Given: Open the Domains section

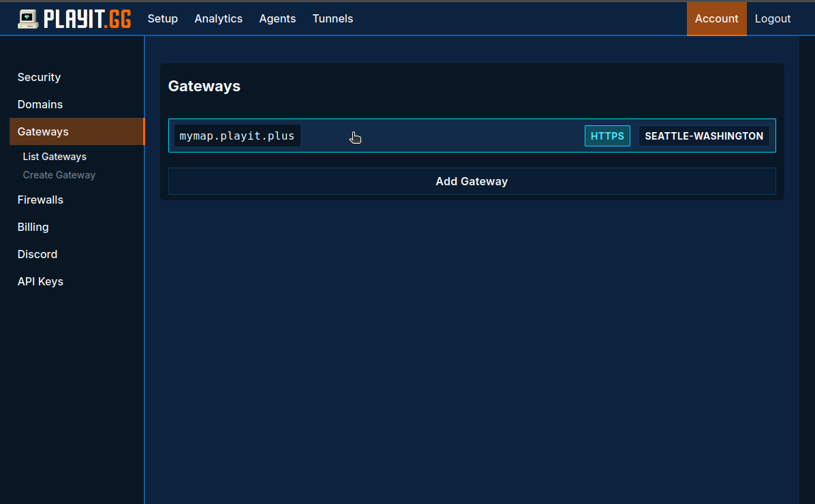Looking at the screenshot, I should tap(40, 104).
